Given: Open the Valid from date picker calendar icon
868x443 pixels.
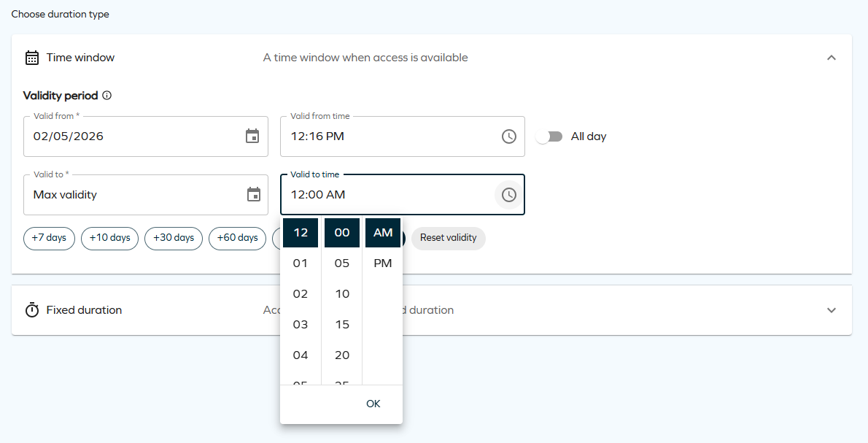Looking at the screenshot, I should click(x=253, y=136).
